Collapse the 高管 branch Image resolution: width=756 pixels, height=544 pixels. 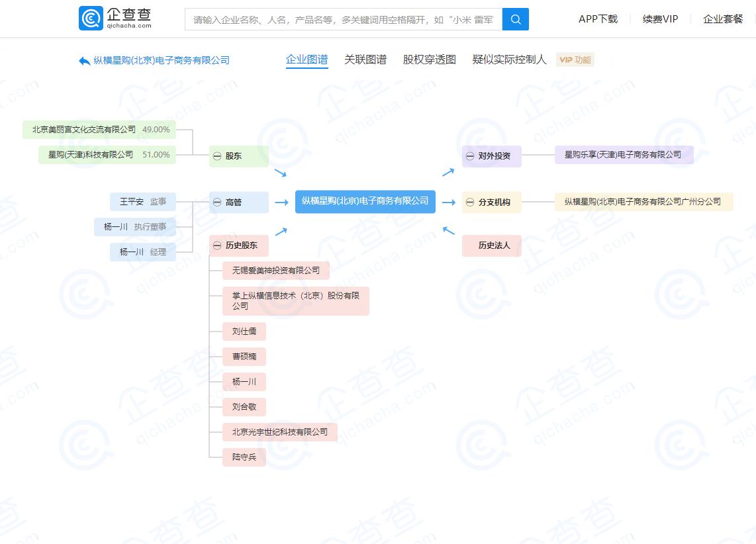tap(217, 203)
